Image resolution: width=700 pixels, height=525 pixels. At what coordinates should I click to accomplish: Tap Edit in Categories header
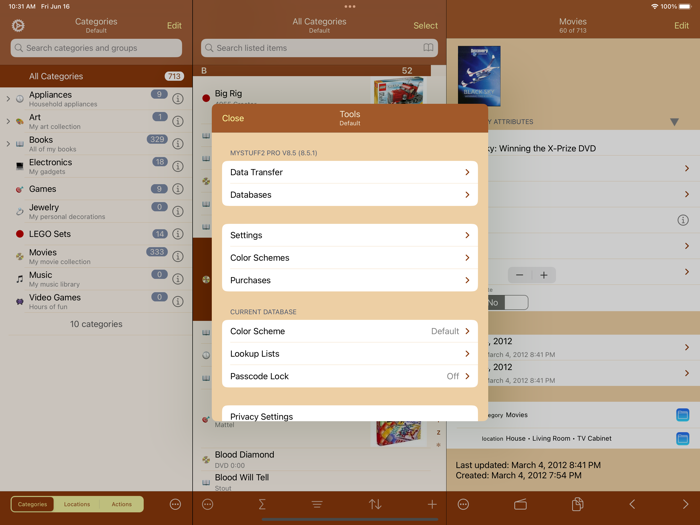tap(174, 25)
